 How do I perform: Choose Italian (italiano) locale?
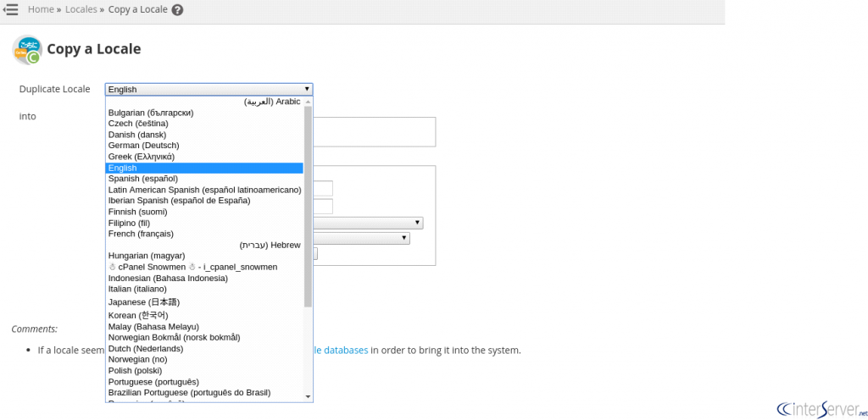tap(204, 289)
